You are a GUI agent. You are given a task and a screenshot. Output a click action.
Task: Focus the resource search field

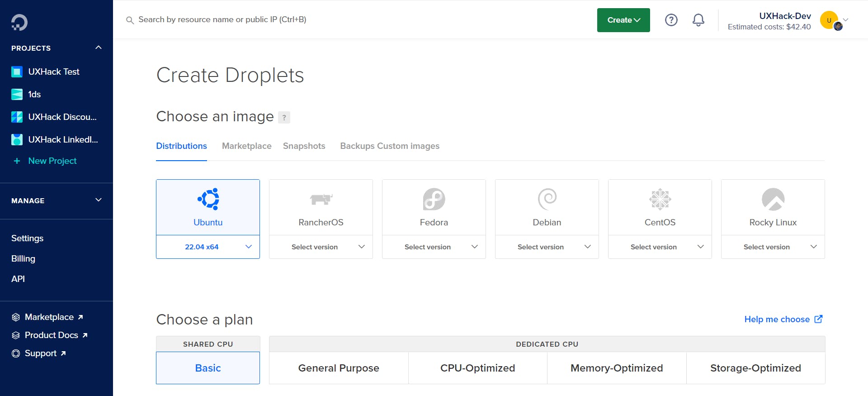[222, 19]
